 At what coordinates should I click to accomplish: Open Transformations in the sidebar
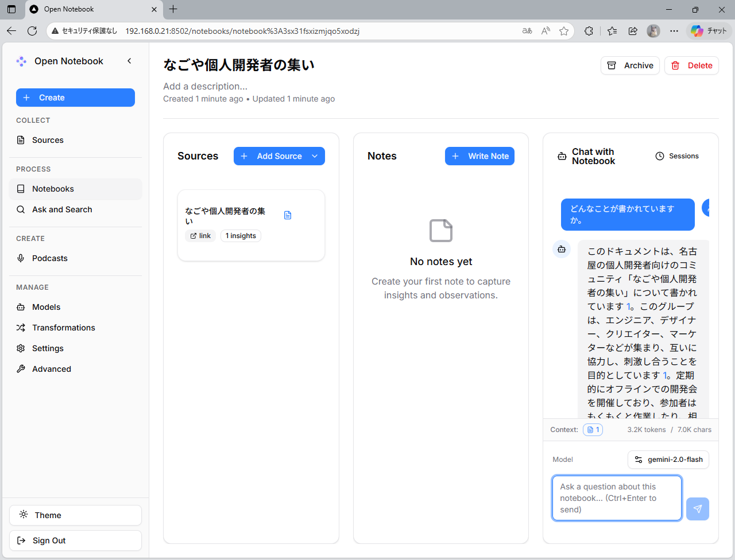point(75,328)
